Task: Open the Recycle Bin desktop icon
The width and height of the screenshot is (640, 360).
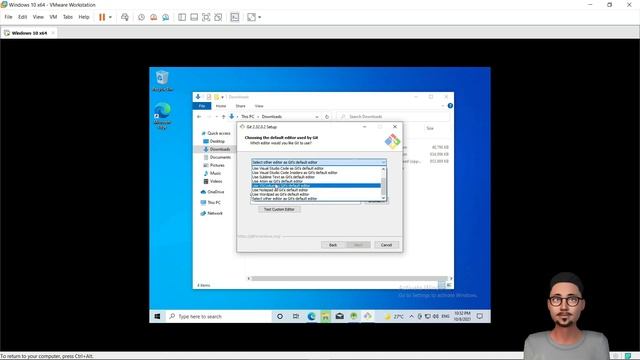Action: point(162,80)
